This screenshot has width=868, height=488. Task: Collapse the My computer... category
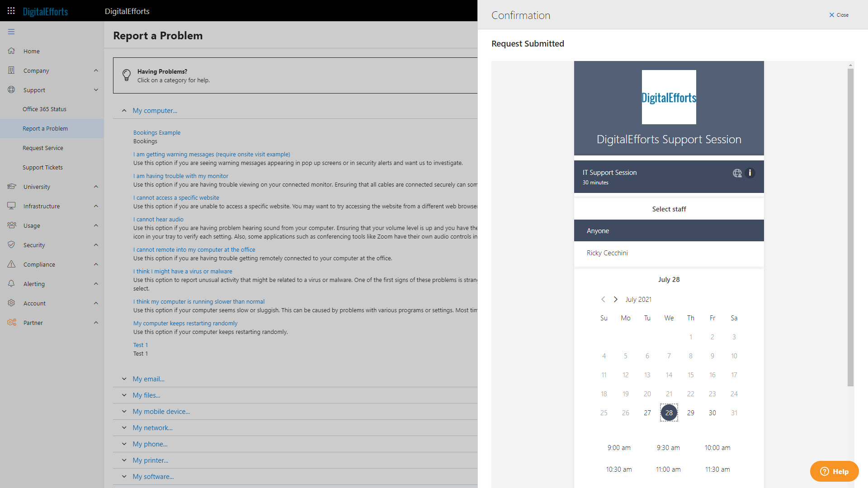(x=124, y=111)
